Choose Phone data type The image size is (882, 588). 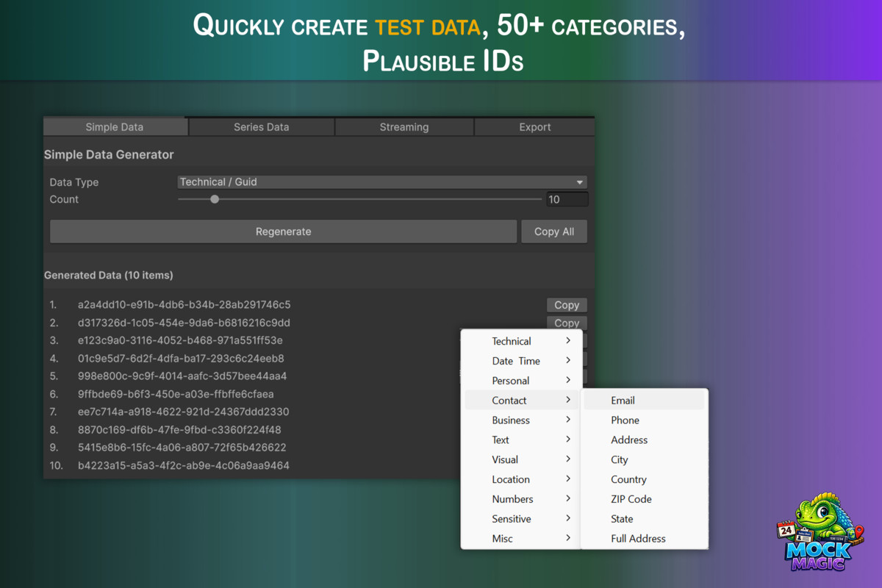coord(645,420)
